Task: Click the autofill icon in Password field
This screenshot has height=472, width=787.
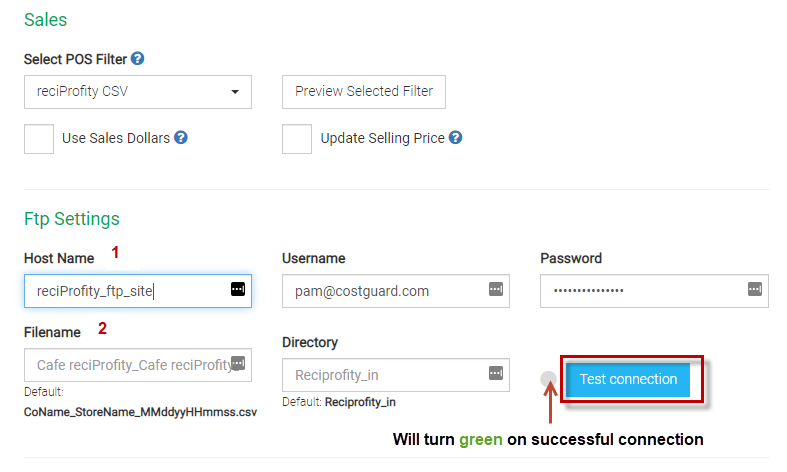Action: coord(754,289)
